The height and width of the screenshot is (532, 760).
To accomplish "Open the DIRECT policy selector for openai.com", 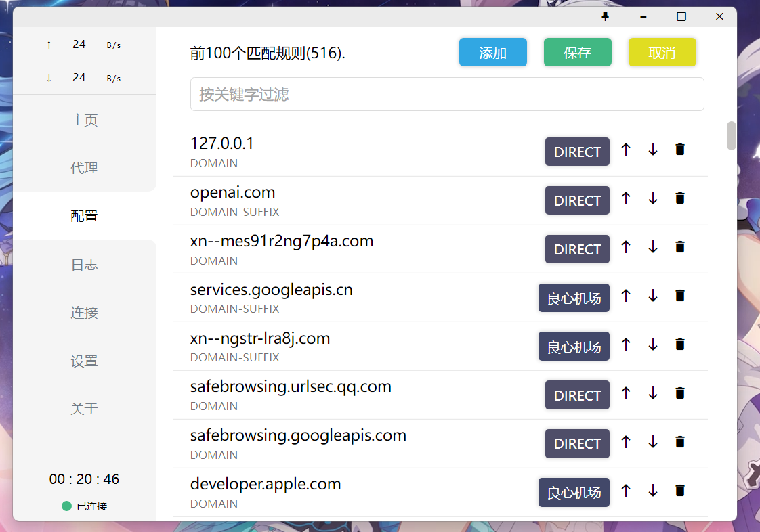I will (577, 200).
